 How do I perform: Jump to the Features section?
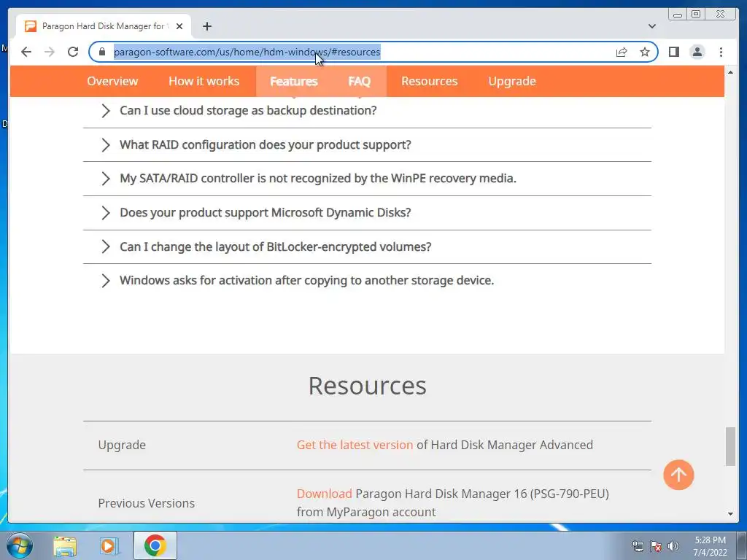pos(293,82)
